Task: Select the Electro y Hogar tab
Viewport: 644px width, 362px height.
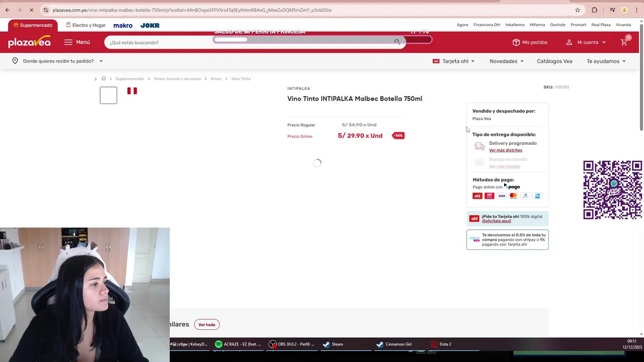Action: (86, 25)
